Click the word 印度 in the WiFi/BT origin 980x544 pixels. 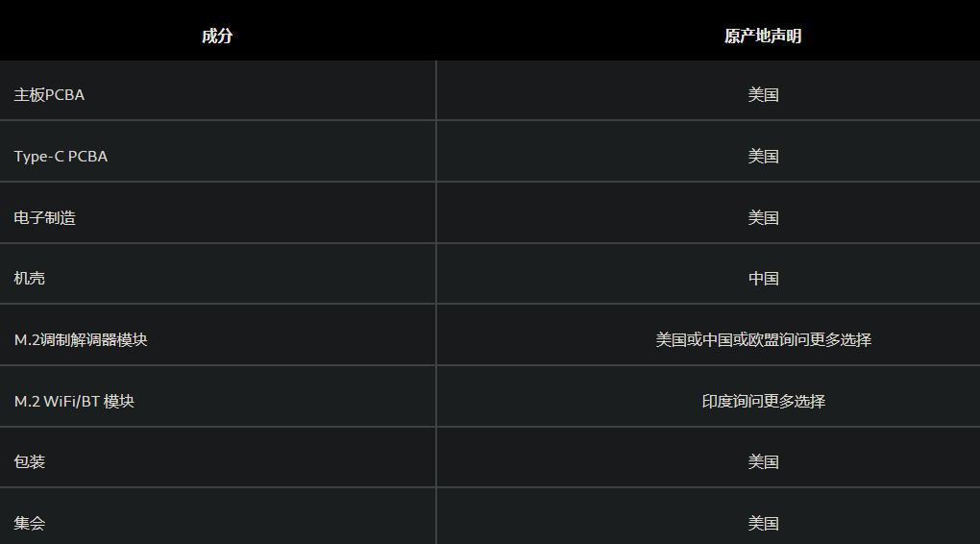(x=718, y=402)
